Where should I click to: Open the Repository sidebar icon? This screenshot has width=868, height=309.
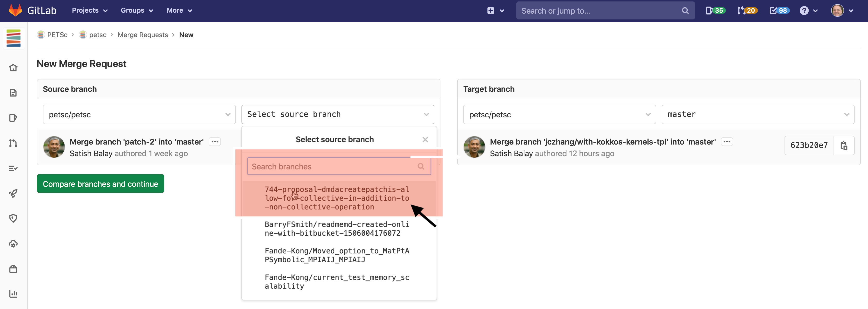[13, 93]
